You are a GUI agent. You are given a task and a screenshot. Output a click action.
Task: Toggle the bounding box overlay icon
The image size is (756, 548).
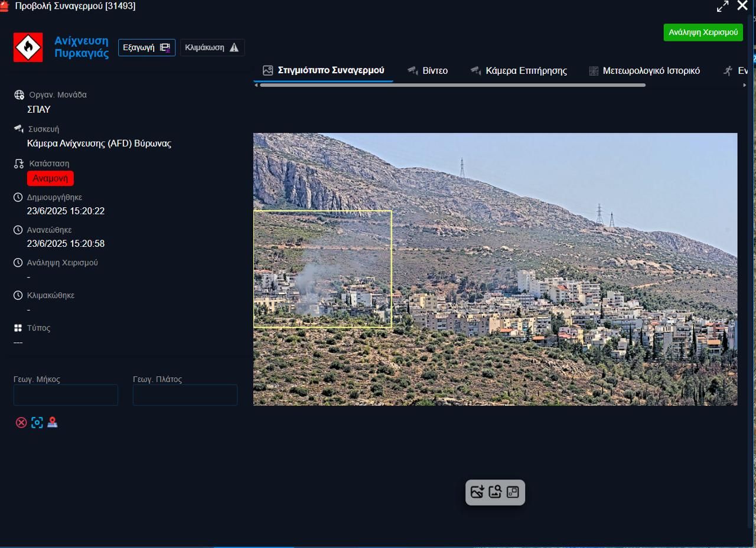pyautogui.click(x=513, y=492)
